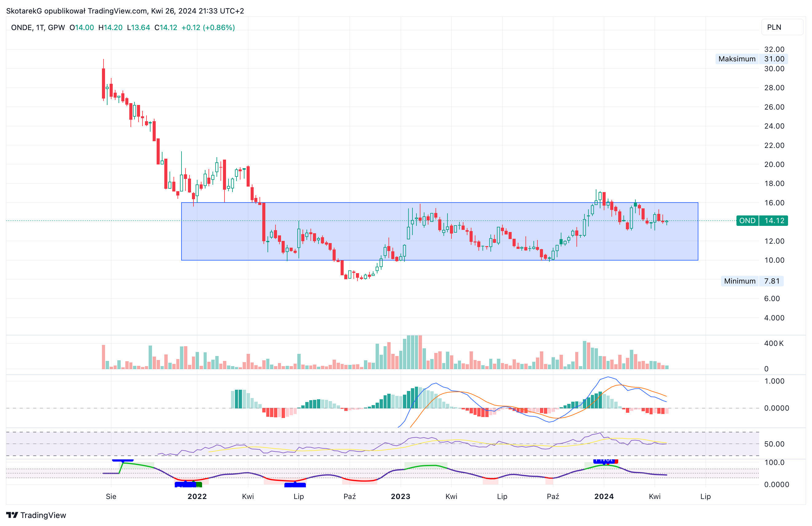Screen dimensions: 812x526
Task: Click the header text SkotarekG opublikował TradingView.com
Action: coord(77,11)
